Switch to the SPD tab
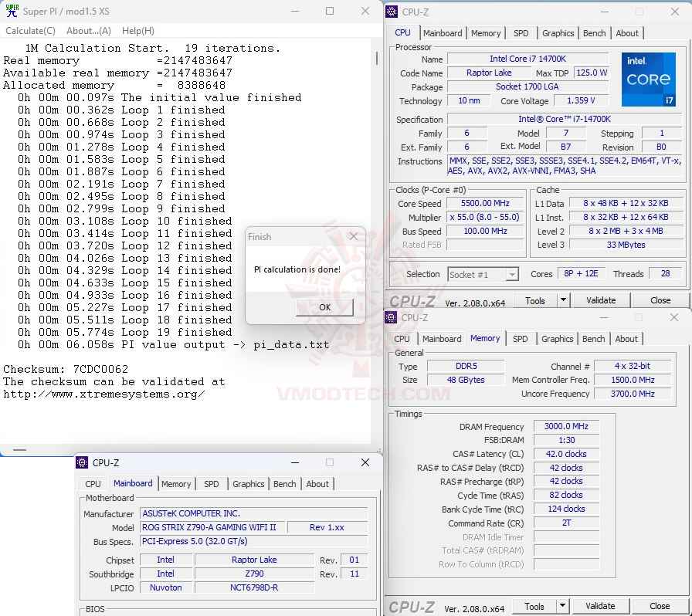The image size is (692, 616). tap(521, 32)
